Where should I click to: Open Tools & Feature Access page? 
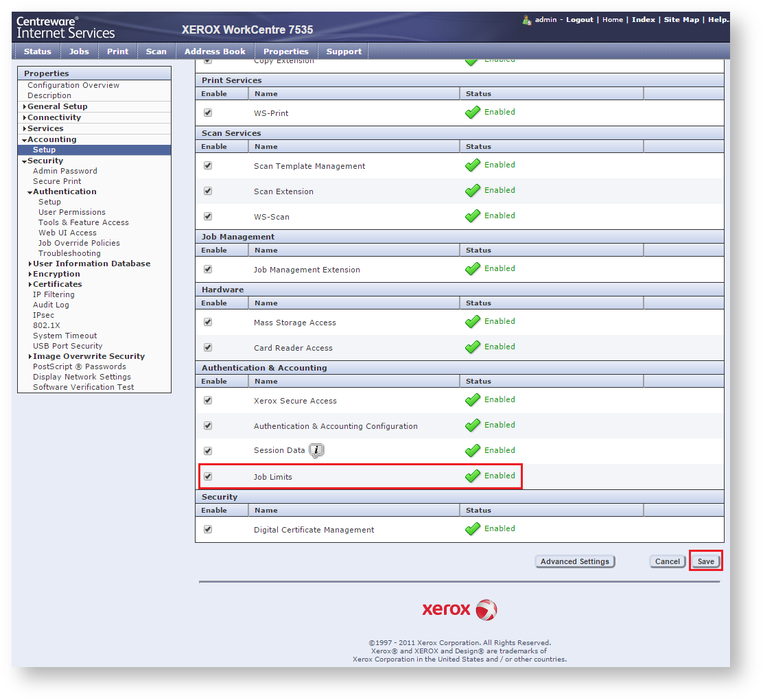(84, 222)
